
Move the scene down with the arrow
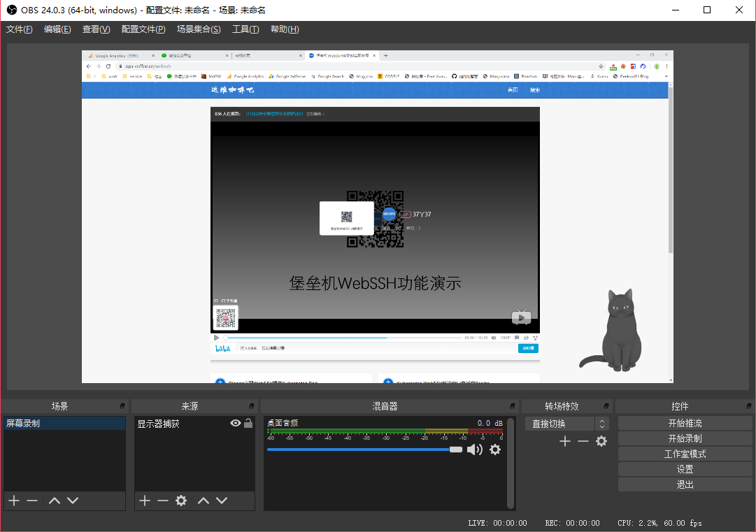tap(73, 501)
